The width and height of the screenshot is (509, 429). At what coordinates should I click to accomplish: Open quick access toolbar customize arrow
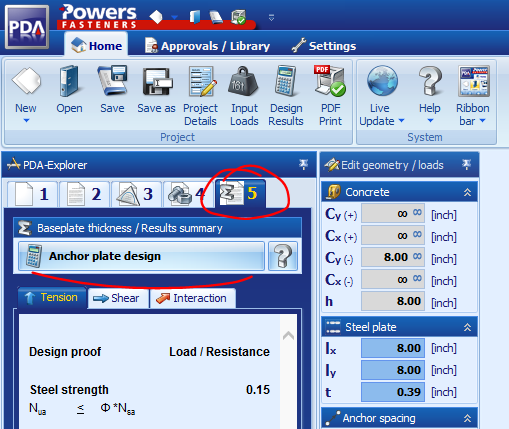271,17
